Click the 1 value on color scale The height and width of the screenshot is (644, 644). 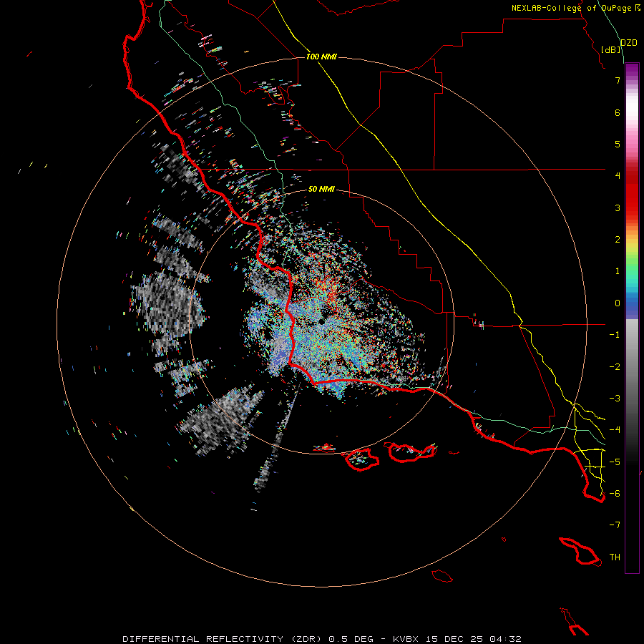(618, 271)
